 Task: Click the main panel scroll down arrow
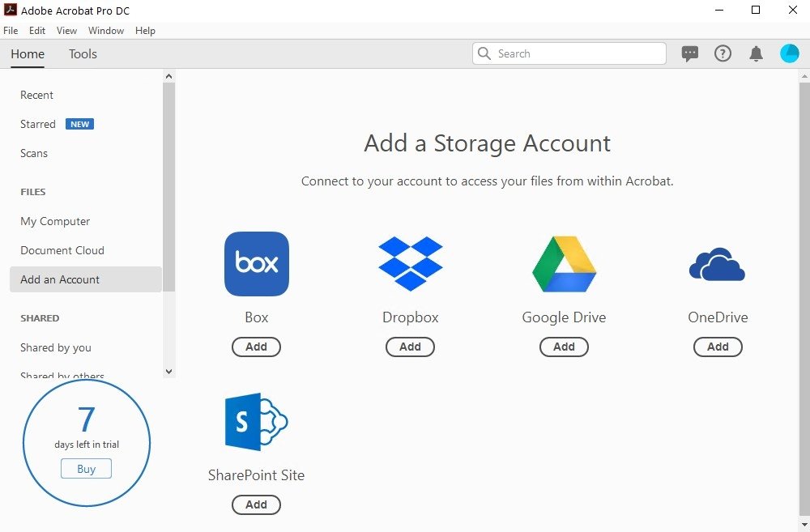804,526
